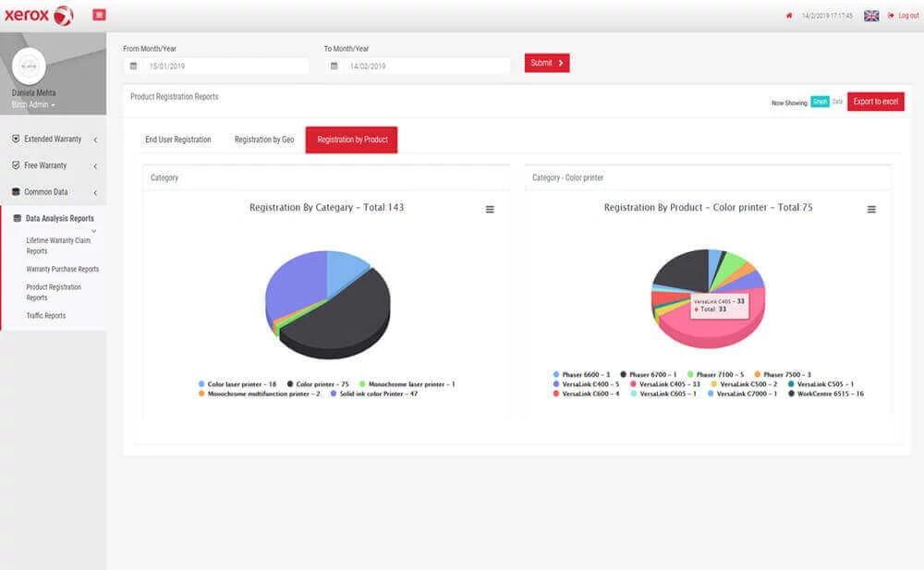Screen dimensions: 924x570
Task: Toggle Phaser 7500 legend item
Action: (x=783, y=375)
